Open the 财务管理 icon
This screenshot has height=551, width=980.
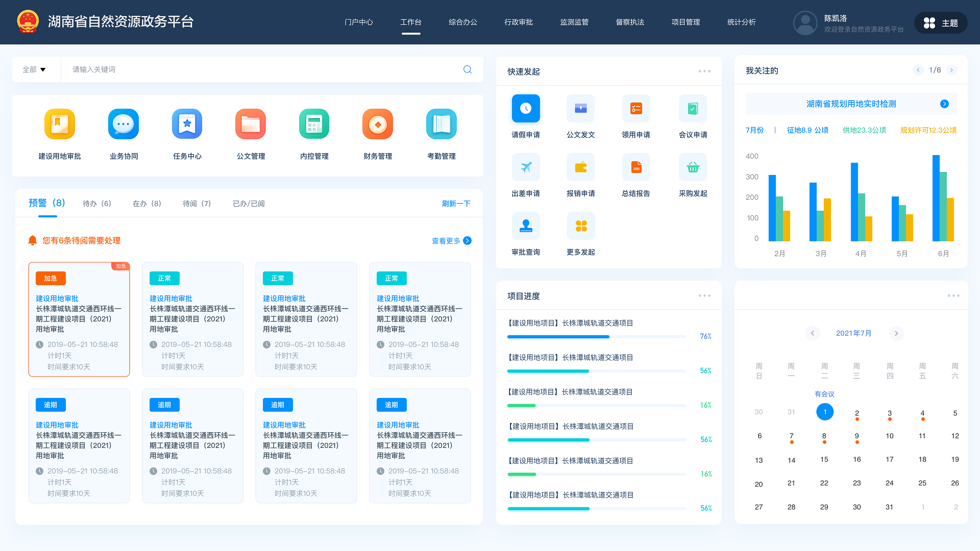(x=377, y=124)
